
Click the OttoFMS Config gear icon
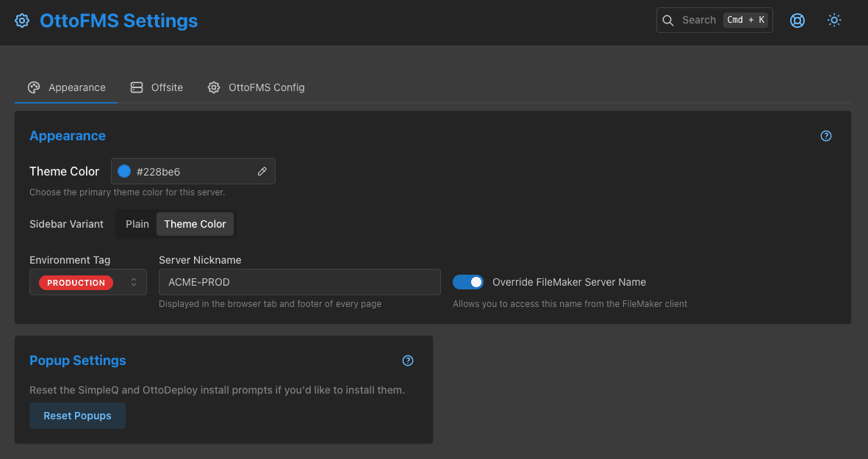pos(214,87)
